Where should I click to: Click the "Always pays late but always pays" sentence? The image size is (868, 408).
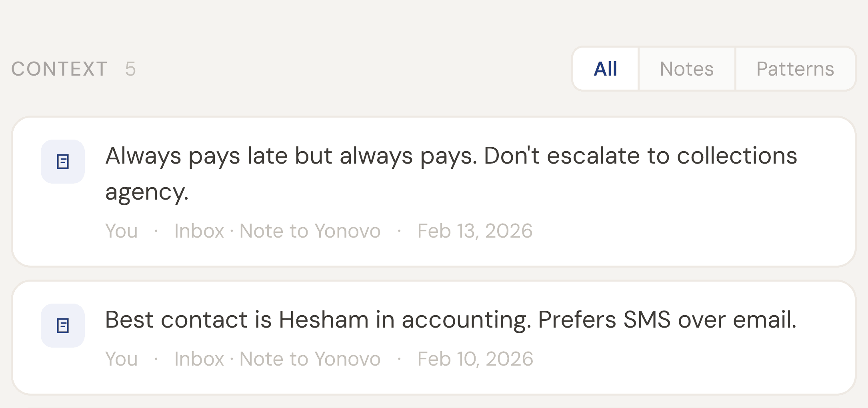coord(291,156)
